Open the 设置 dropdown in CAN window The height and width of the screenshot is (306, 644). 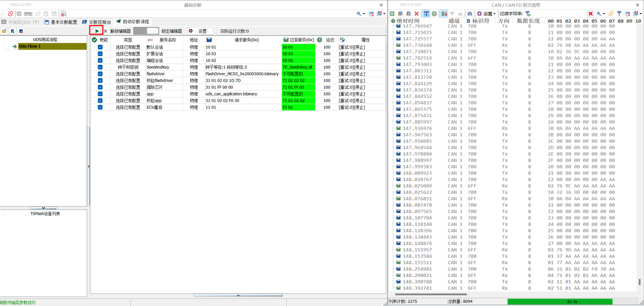pos(486,14)
